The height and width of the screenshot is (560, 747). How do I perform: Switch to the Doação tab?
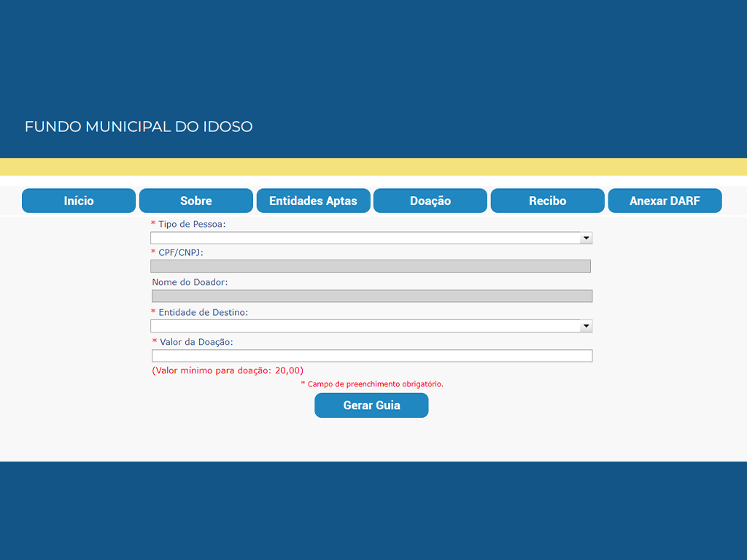coord(430,201)
